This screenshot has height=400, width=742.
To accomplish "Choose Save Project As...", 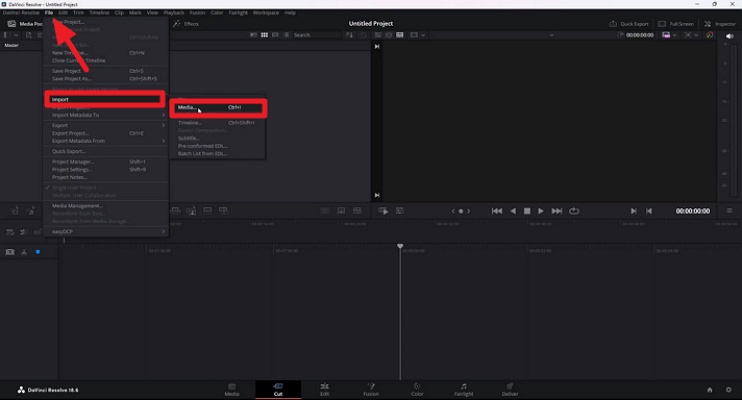I will (x=106, y=79).
